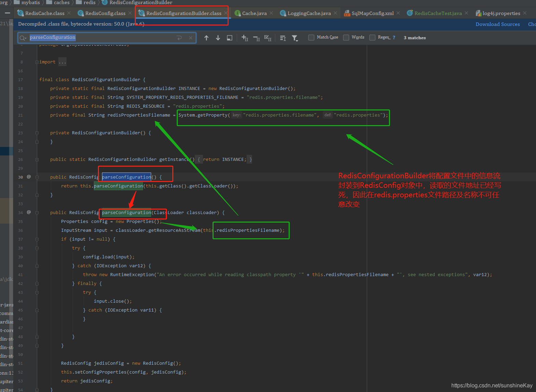Close the Cache.java tab
The image size is (536, 392).
[x=271, y=13]
